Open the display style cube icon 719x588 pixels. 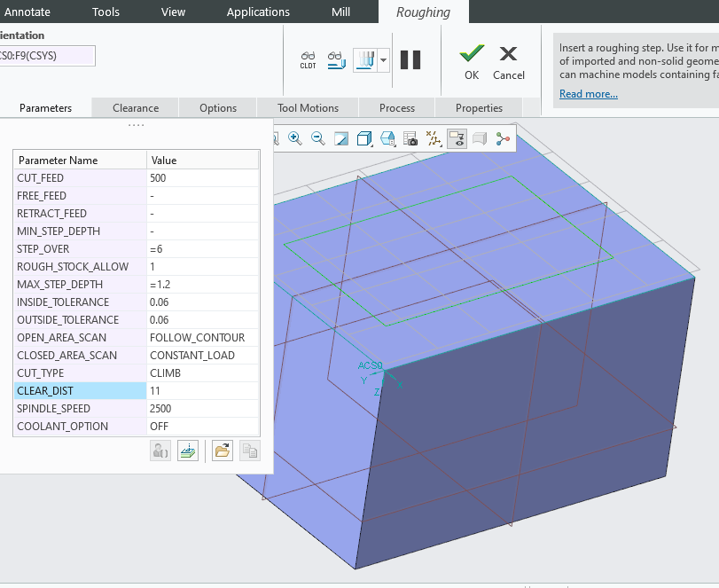(x=364, y=138)
